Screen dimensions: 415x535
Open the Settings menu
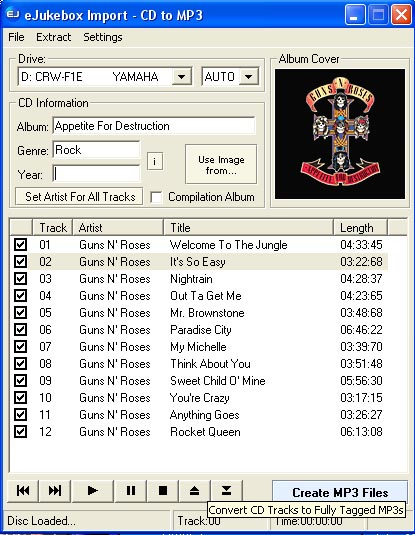(103, 37)
